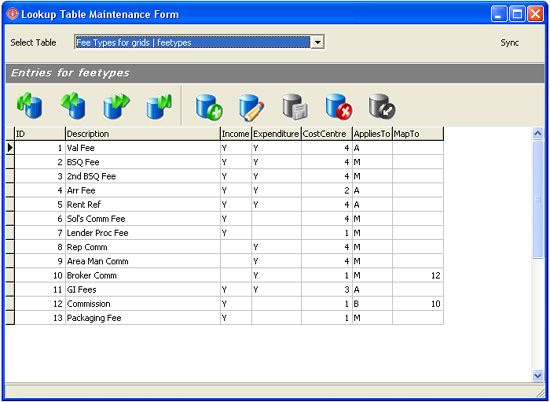Add new record database icon
Image resolution: width=550 pixels, height=402 pixels.
pos(209,107)
